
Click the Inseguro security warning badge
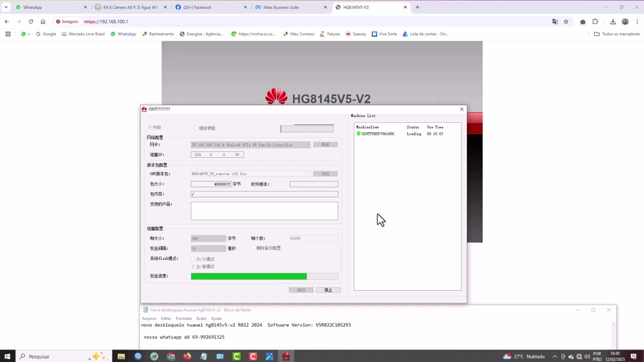point(67,22)
